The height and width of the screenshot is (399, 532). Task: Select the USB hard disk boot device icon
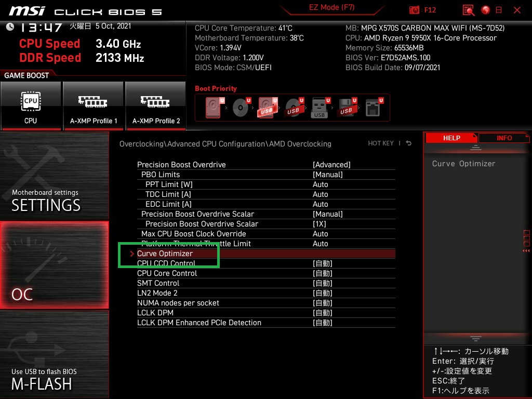point(268,108)
